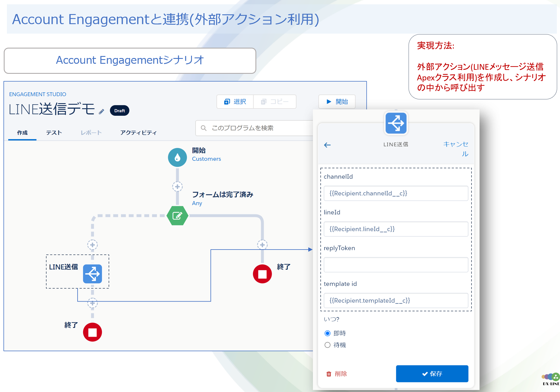
Task: Select the 待機 radio option
Action: (327, 345)
